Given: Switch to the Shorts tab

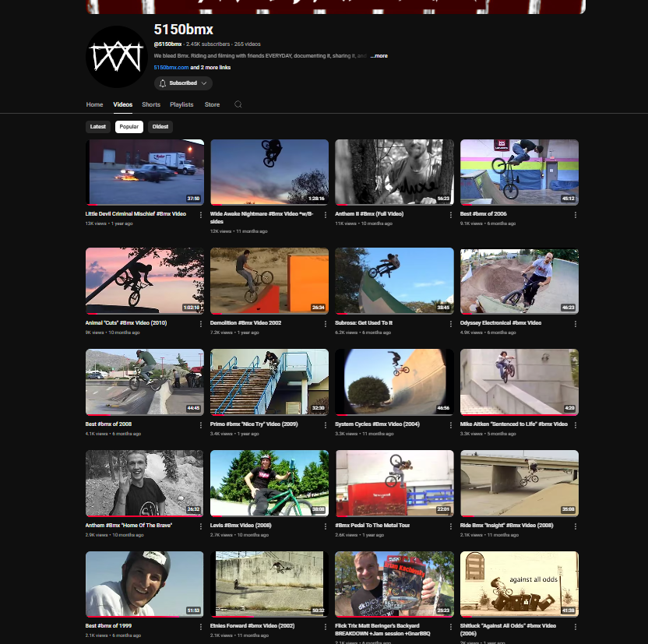Looking at the screenshot, I should (151, 104).
